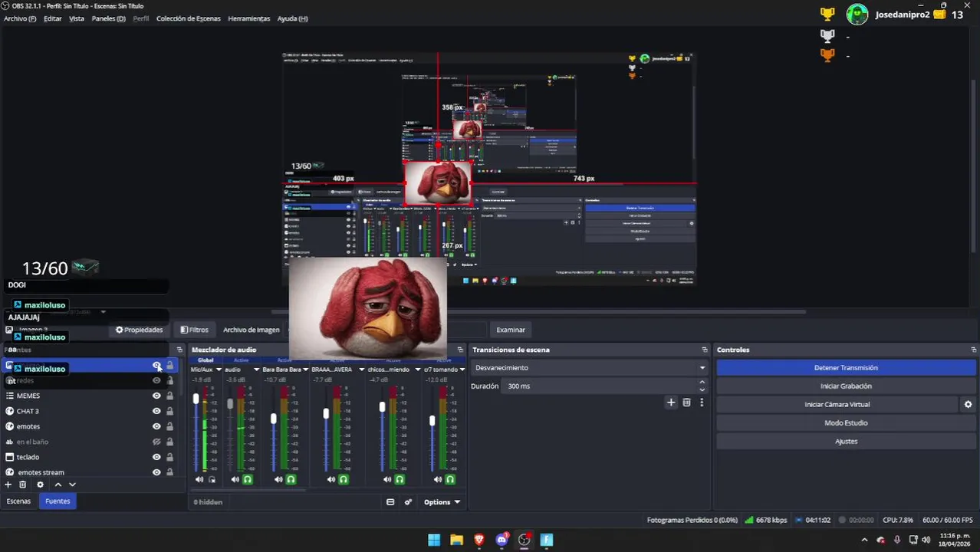Screen dimensions: 980x552
Task: Hide the CHAT 3 source
Action: coord(156,411)
